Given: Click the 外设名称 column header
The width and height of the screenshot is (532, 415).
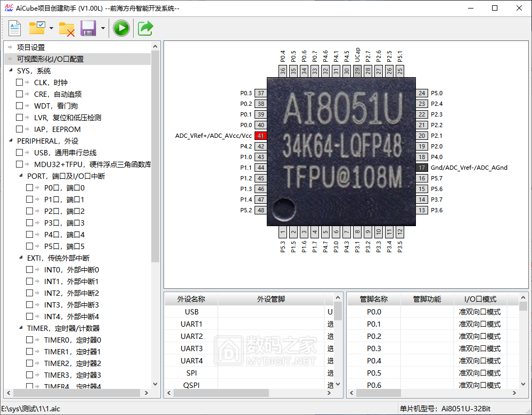Looking at the screenshot, I should 191,299.
